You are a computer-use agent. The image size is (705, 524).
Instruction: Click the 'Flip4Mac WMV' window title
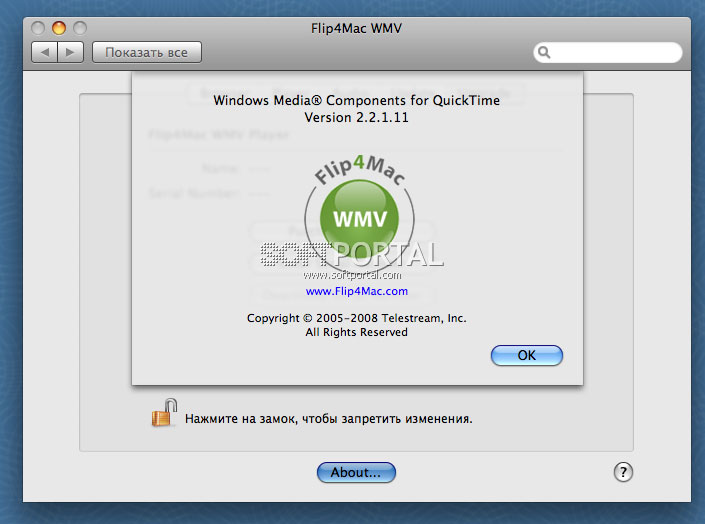356,28
